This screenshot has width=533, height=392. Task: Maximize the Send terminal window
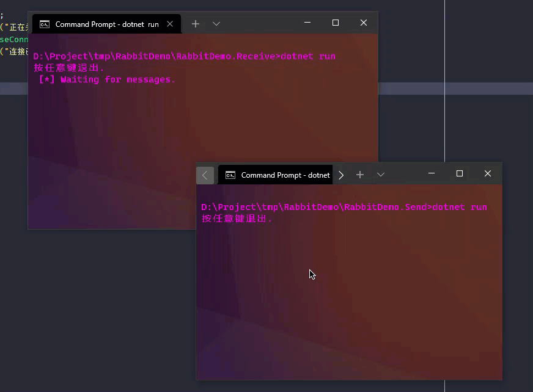coord(460,173)
